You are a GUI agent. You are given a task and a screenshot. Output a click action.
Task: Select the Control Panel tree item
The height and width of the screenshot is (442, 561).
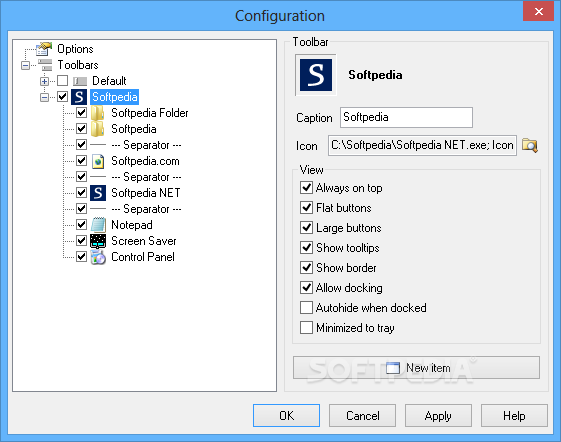tap(143, 257)
